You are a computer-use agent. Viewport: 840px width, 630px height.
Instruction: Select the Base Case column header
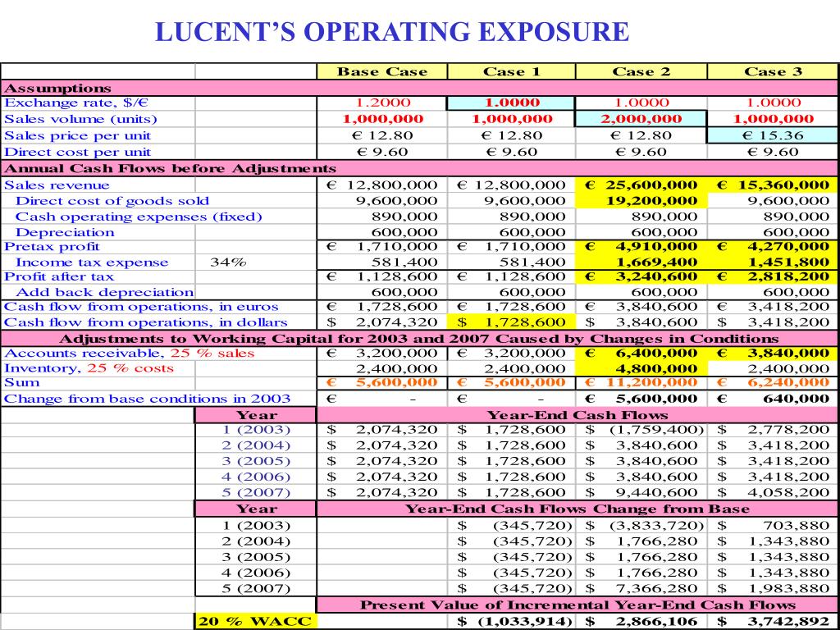[x=382, y=72]
